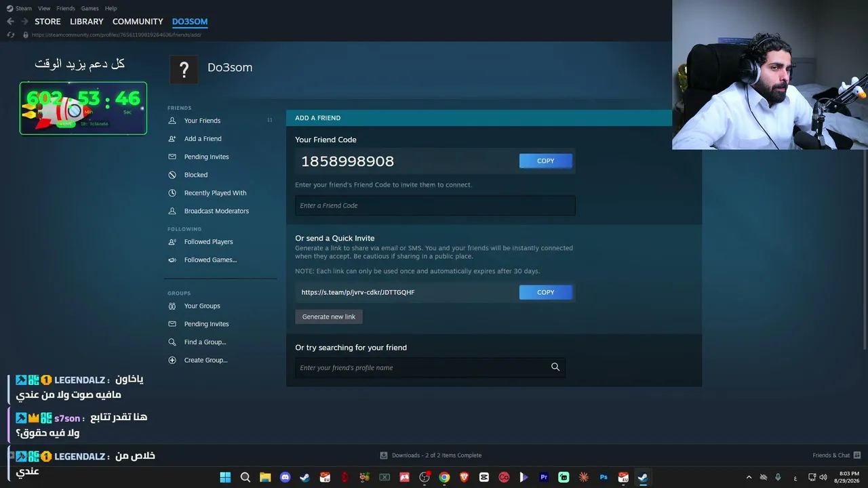Switch to the STORE tab

[x=47, y=22]
